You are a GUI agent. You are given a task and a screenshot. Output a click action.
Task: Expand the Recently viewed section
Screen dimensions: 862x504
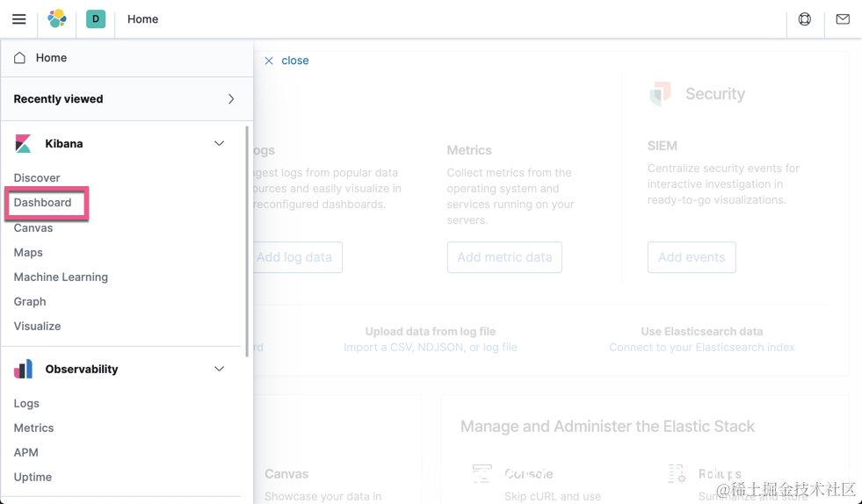click(x=127, y=99)
